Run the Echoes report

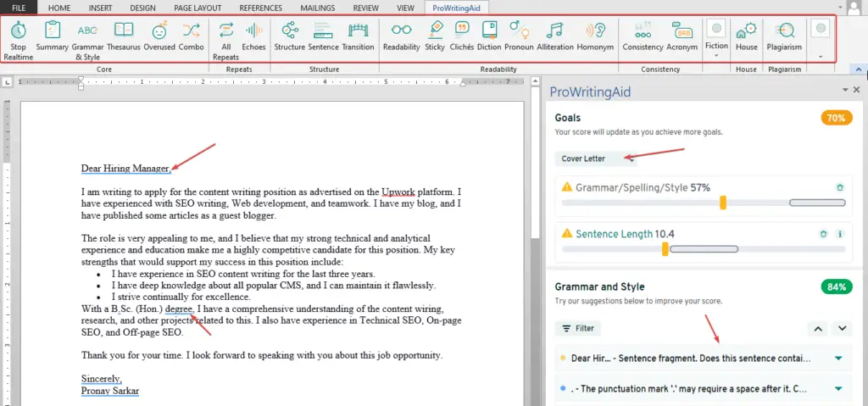(x=254, y=37)
